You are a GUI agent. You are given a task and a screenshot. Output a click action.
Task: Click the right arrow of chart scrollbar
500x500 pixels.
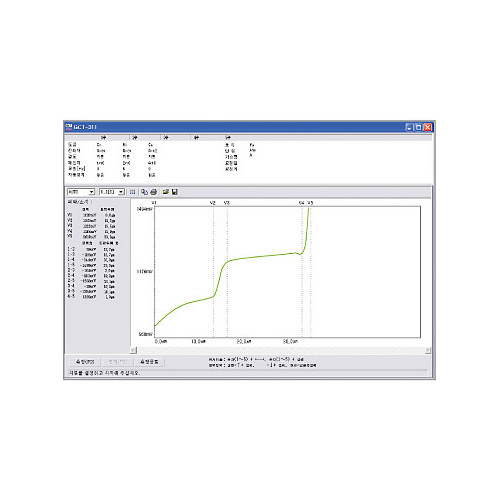(428, 350)
